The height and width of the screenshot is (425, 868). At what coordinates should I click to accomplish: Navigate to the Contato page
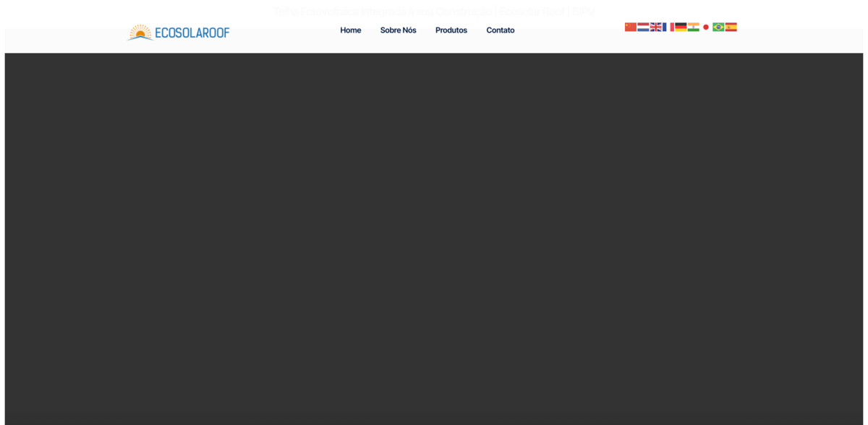tap(500, 30)
